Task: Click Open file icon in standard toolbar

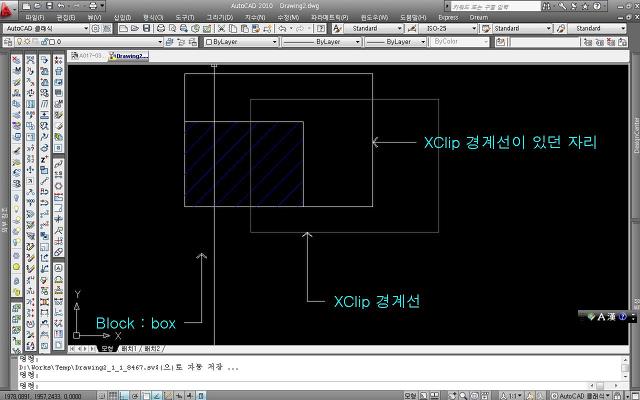Action: pyautogui.click(x=135, y=28)
